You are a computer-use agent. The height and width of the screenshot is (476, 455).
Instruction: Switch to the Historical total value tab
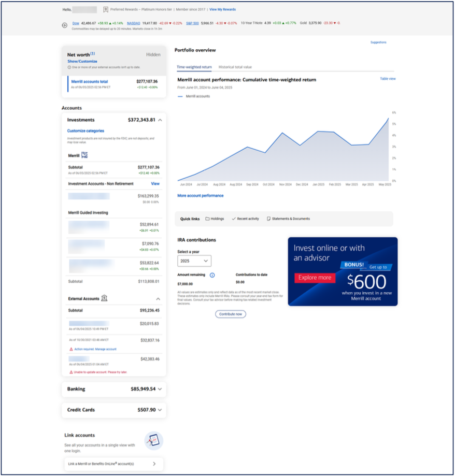pyautogui.click(x=235, y=67)
